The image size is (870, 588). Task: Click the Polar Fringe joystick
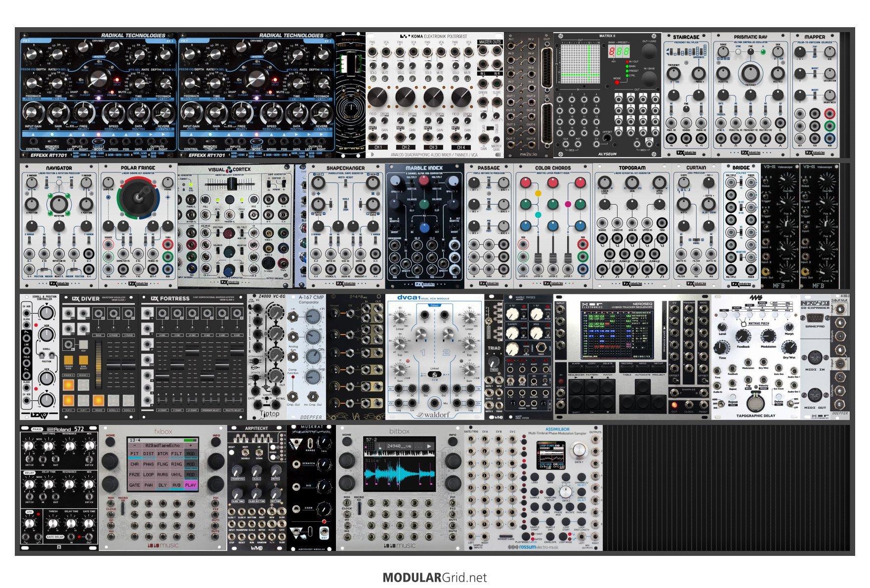(x=138, y=197)
